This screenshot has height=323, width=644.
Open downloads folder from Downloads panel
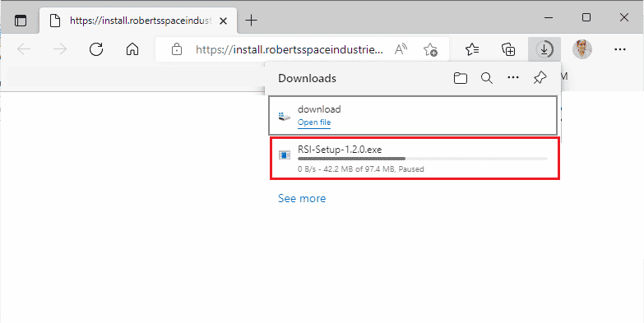[461, 78]
